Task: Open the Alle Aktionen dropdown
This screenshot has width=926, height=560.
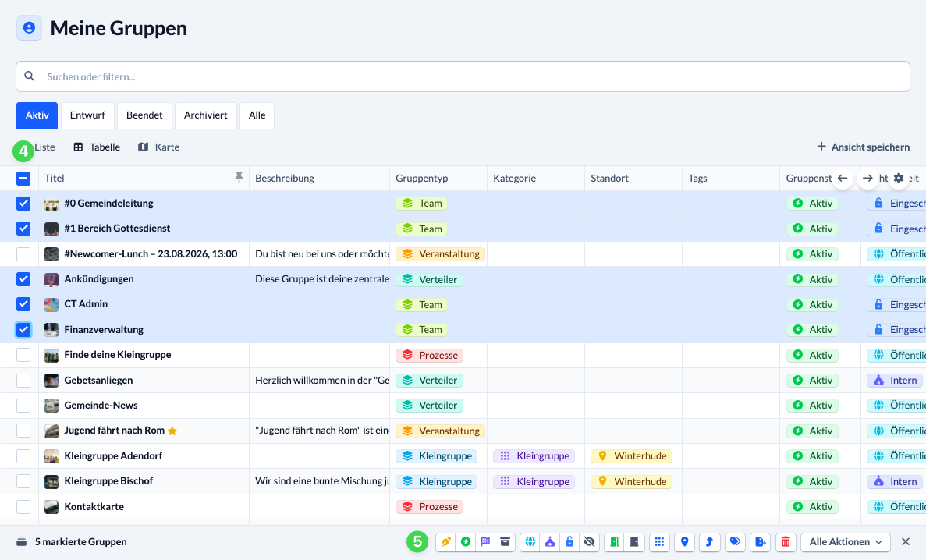Action: point(845,542)
